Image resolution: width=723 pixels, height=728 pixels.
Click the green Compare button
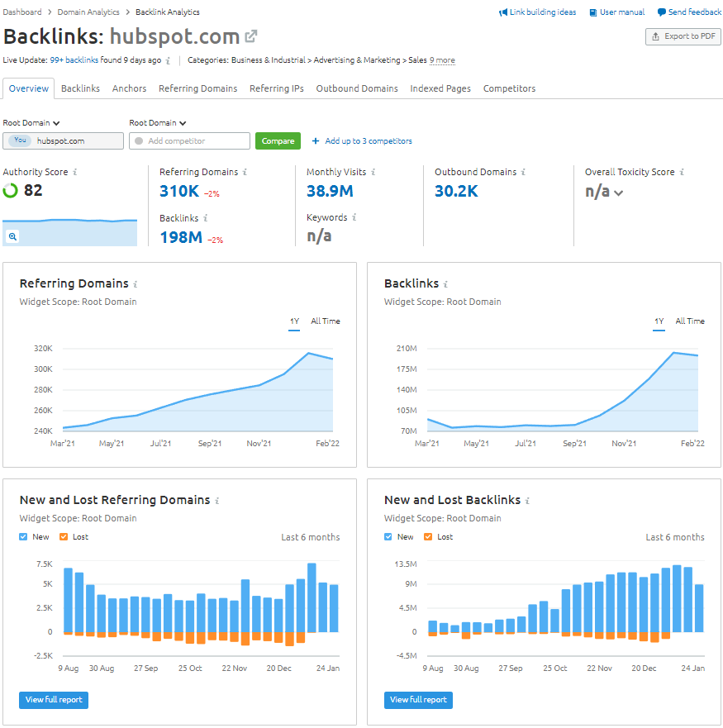pos(278,140)
